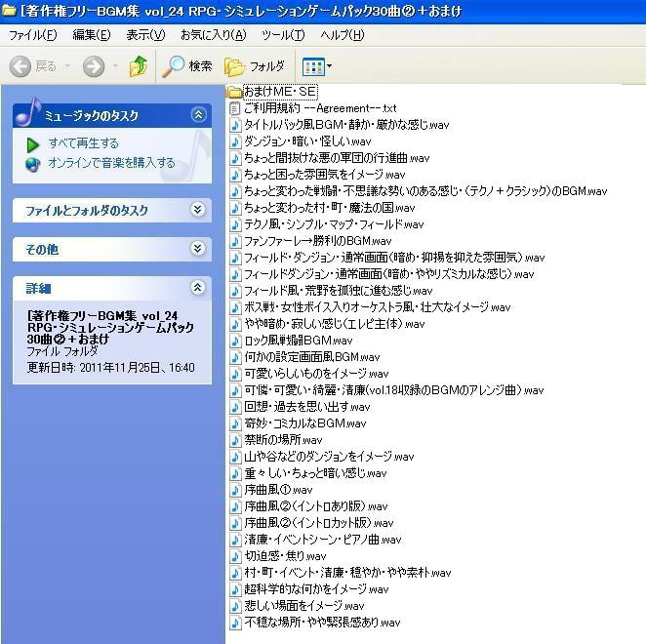Viewport: 646px width, 644px height.
Task: Select icon of ちょっと間抜けな悪の軍団の行進曲.wav
Action: [235, 158]
